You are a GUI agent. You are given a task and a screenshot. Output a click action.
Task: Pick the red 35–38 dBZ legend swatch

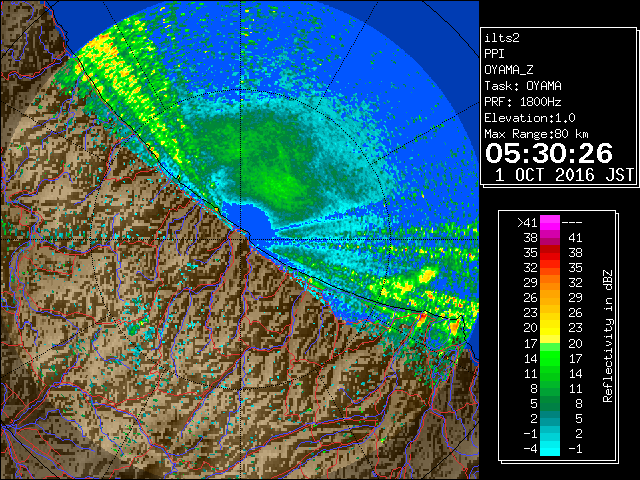click(x=550, y=253)
